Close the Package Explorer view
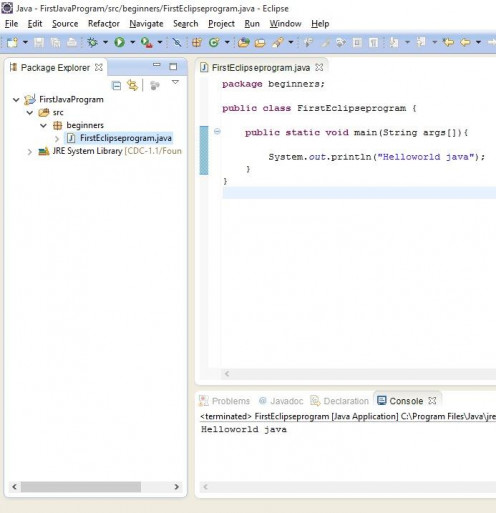The image size is (496, 513). click(x=99, y=67)
